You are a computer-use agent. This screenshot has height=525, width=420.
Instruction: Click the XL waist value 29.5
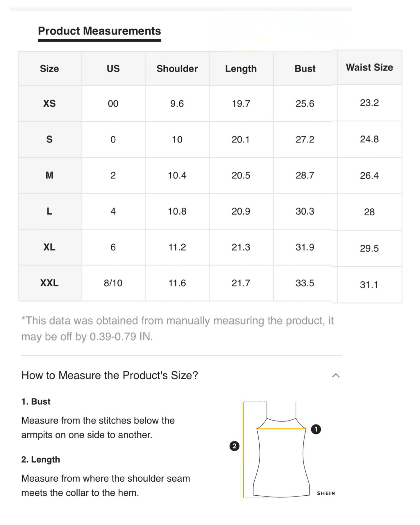click(369, 248)
